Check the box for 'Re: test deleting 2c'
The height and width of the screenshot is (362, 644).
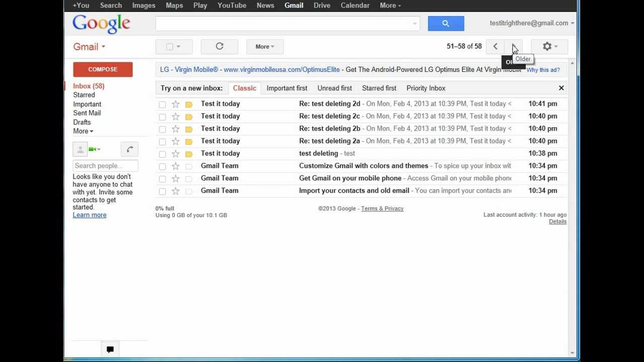[162, 117]
